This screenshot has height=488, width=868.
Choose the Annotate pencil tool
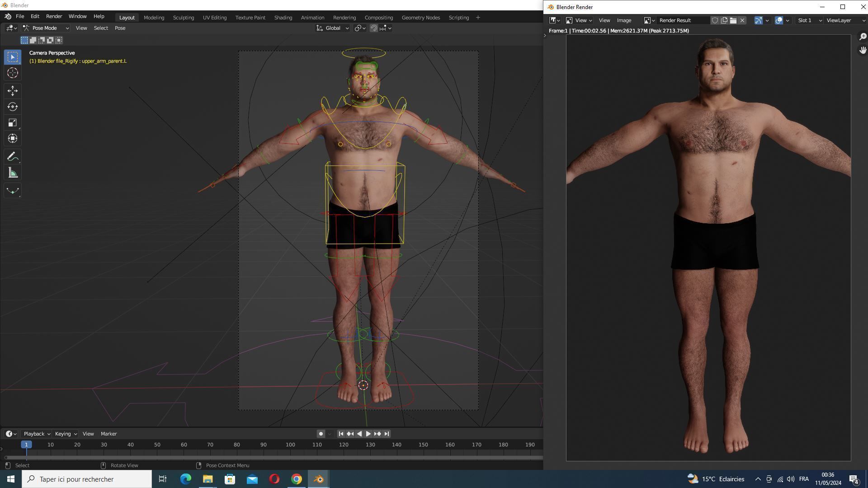12,157
